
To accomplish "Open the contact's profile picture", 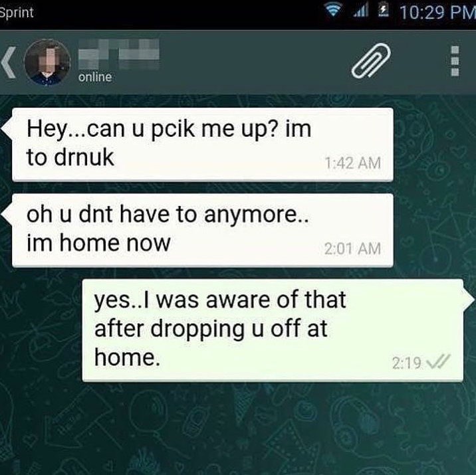I will 48,62.
